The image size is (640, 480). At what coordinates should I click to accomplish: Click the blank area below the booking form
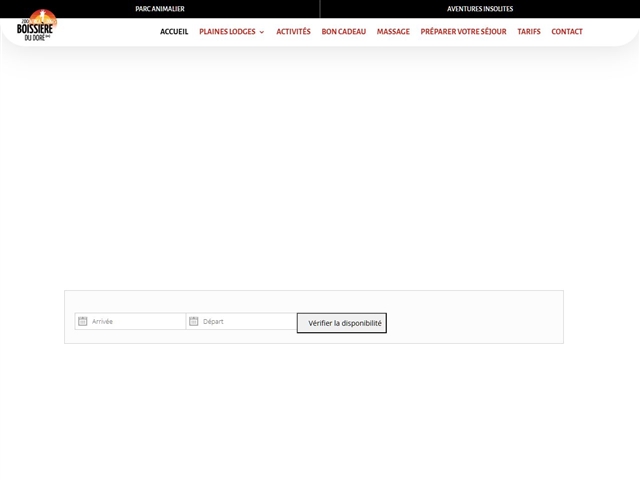[320, 410]
